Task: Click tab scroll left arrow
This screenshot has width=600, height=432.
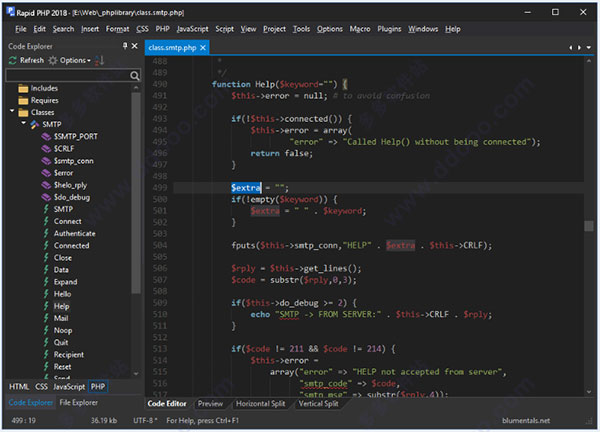Action: pyautogui.click(x=571, y=47)
